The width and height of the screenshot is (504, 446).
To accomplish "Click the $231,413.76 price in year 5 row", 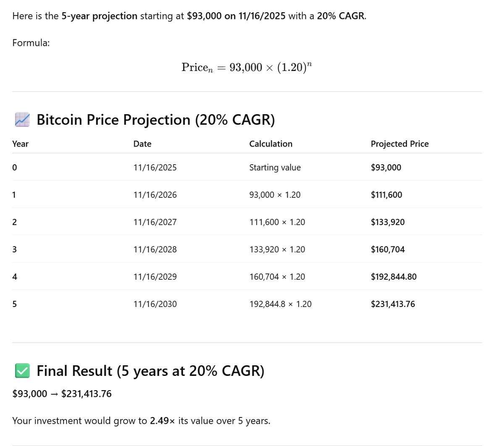I will point(393,304).
